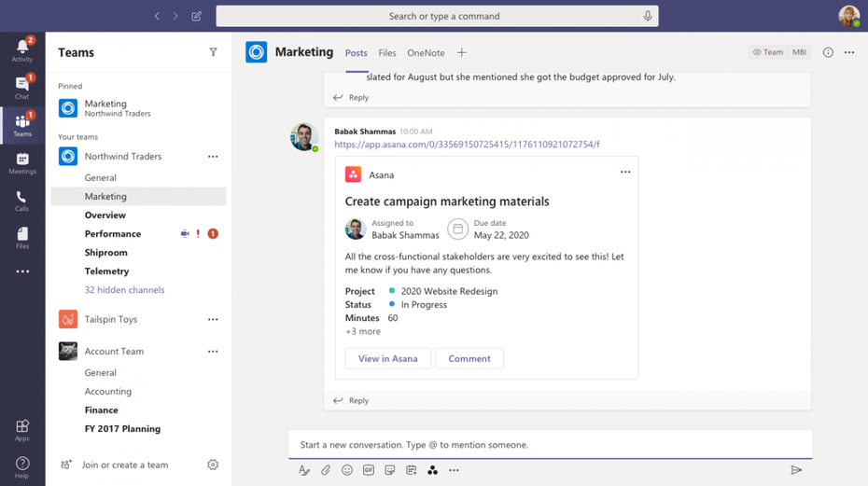Open the app.asana.com link
Screen dimensions: 868x486
[467, 145]
